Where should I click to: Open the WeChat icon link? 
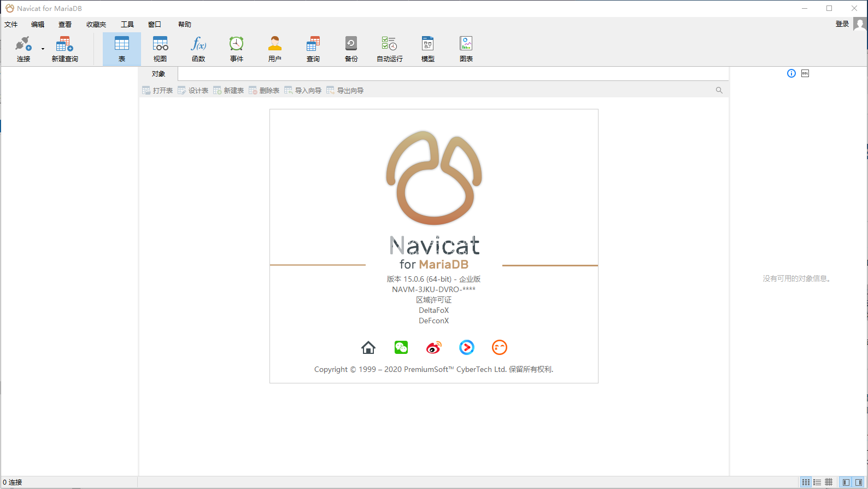(x=401, y=347)
